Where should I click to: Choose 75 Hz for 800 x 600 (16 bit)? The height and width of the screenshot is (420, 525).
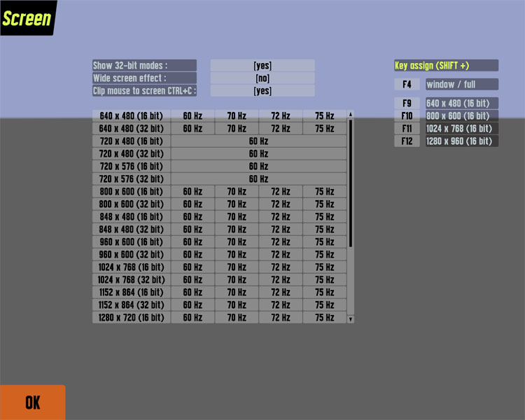(324, 192)
